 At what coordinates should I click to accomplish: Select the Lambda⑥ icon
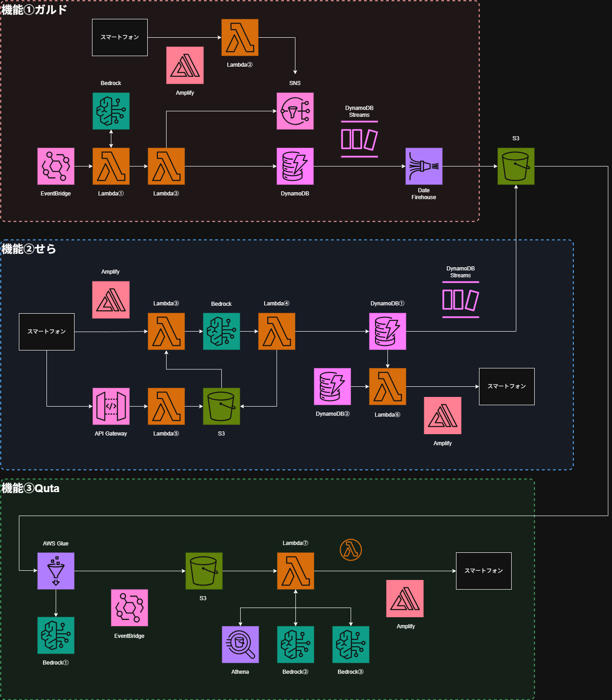tap(387, 387)
